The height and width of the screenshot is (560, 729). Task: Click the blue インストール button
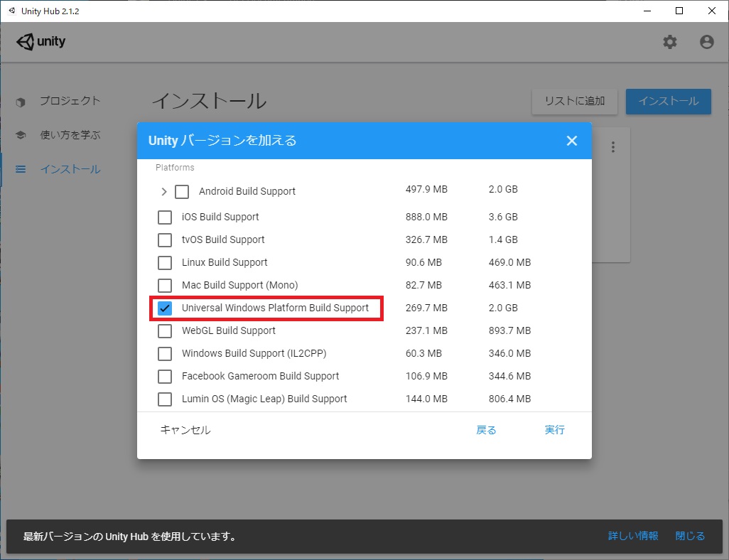point(669,102)
